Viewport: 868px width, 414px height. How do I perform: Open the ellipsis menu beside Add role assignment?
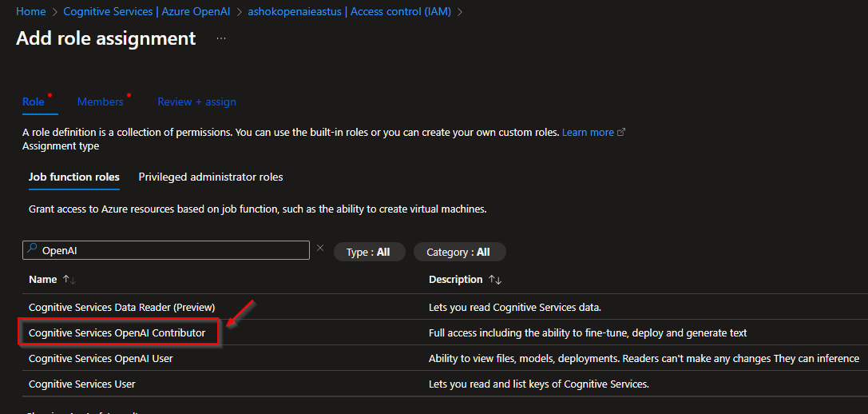(x=221, y=38)
